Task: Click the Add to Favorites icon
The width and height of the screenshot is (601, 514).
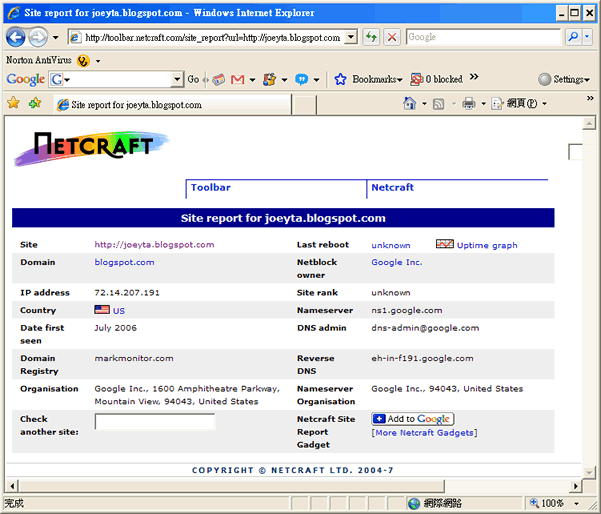Action: (x=35, y=103)
